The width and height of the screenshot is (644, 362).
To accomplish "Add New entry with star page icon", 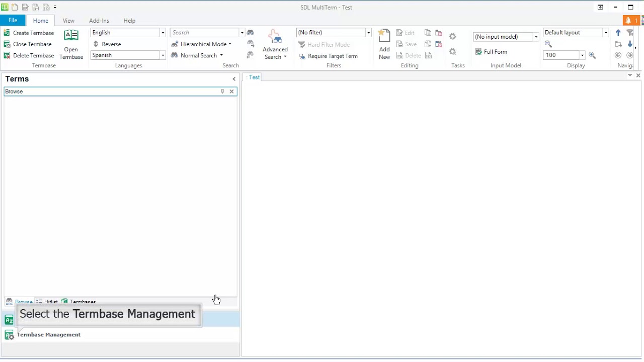I will click(x=384, y=45).
